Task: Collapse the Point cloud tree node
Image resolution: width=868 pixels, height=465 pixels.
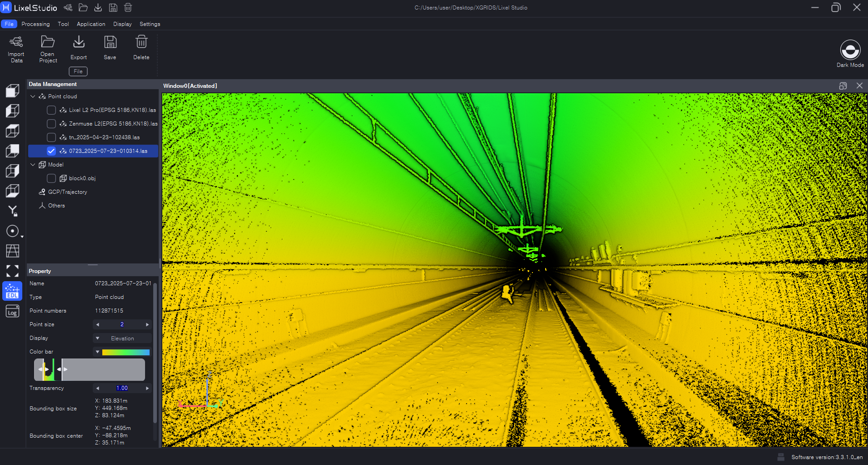Action: [33, 96]
